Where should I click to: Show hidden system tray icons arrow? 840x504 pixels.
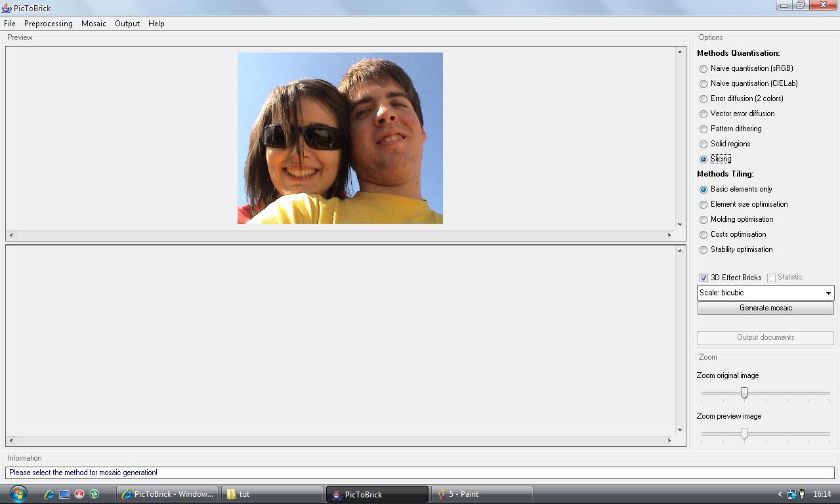pos(780,494)
